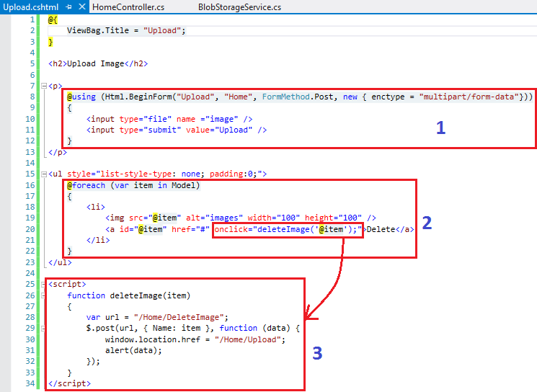Viewport: 537px width, 392px height.
Task: Click FormMethod on line 8
Action: pos(286,97)
